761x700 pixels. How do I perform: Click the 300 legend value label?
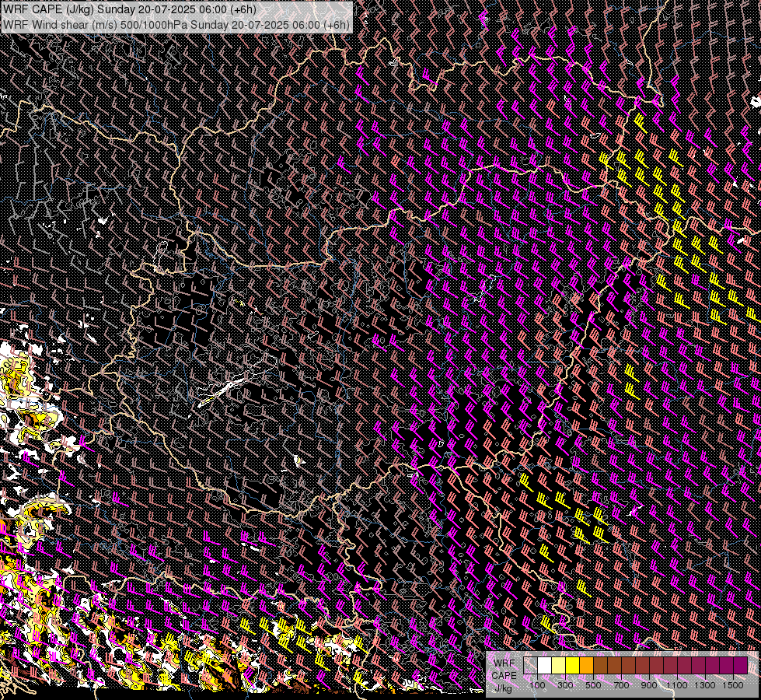coord(565,685)
